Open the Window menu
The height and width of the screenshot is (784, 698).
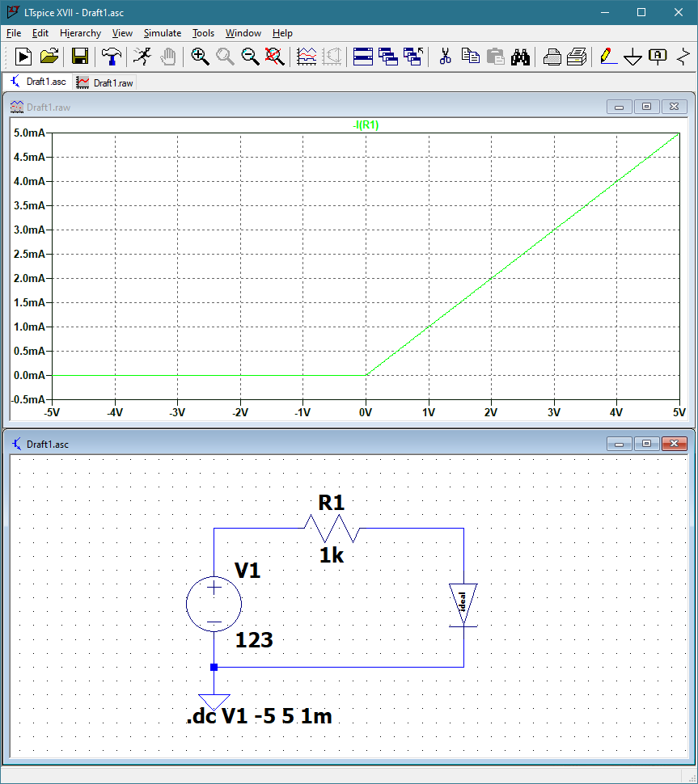coord(243,33)
